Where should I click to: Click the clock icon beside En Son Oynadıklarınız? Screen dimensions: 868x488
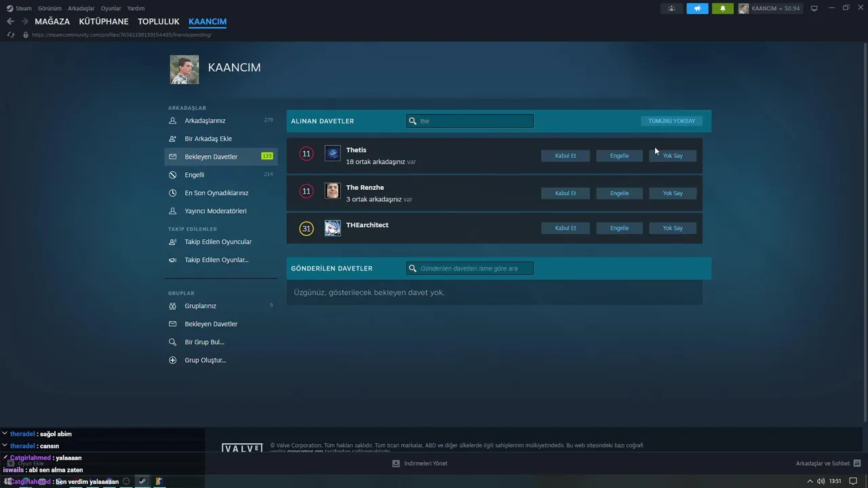[x=172, y=192]
